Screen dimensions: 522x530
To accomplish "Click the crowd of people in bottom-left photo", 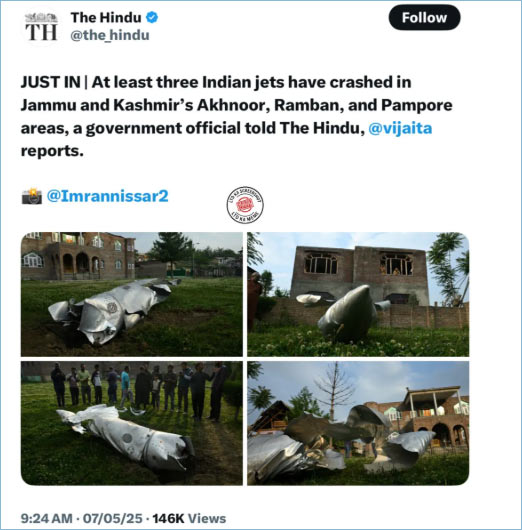I will point(140,389).
